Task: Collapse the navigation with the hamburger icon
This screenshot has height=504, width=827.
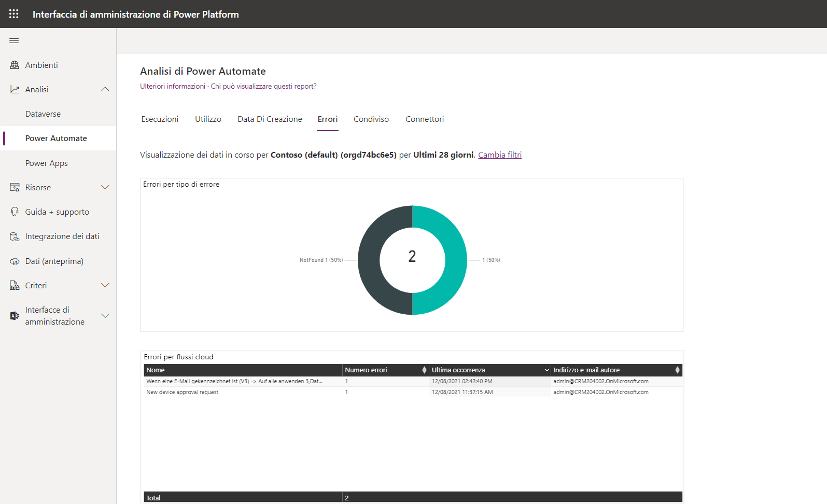Action: coord(14,40)
